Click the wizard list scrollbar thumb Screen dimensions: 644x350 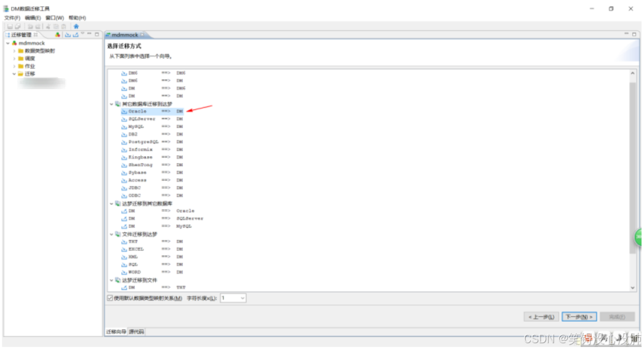click(632, 167)
